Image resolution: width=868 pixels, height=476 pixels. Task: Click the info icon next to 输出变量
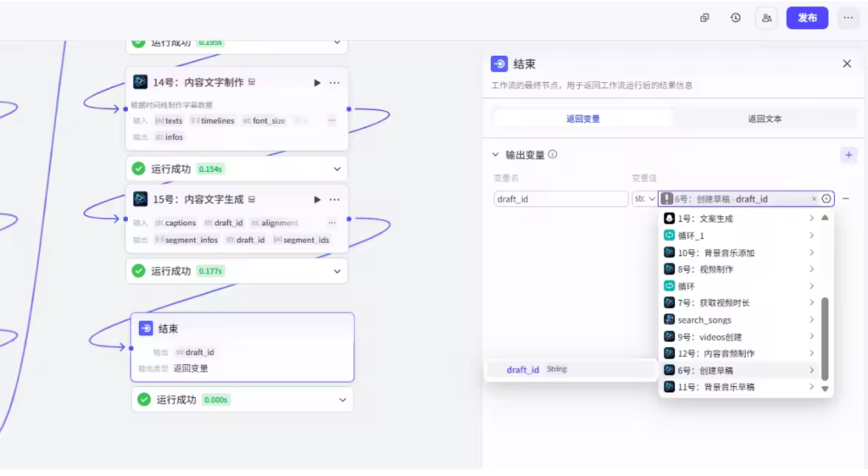pos(553,155)
